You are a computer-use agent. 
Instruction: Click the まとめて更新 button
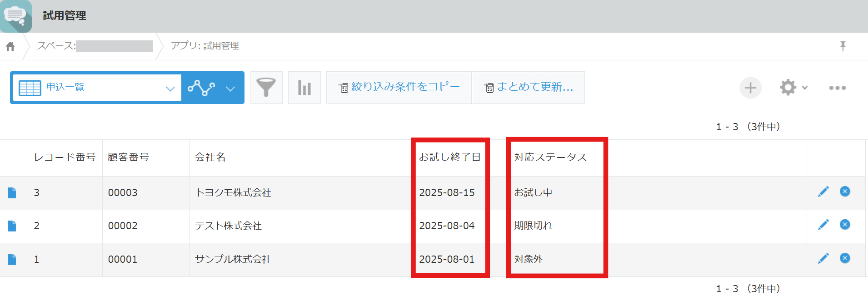529,87
